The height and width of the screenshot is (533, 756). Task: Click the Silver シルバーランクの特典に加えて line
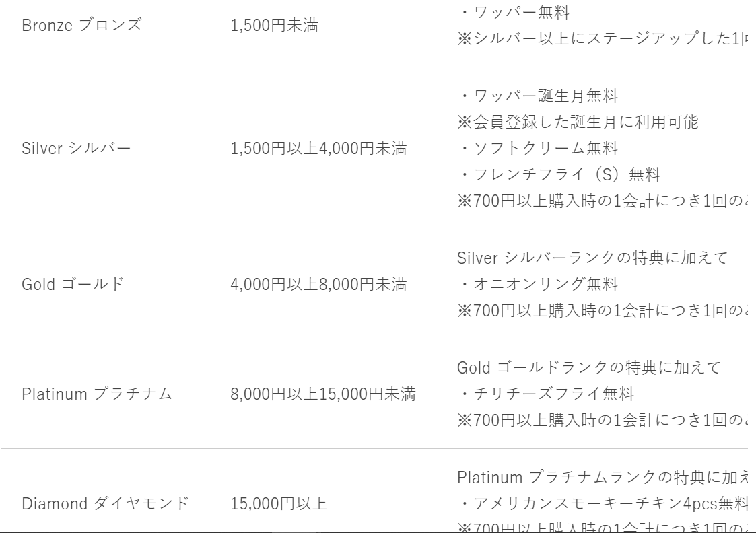[592, 258]
